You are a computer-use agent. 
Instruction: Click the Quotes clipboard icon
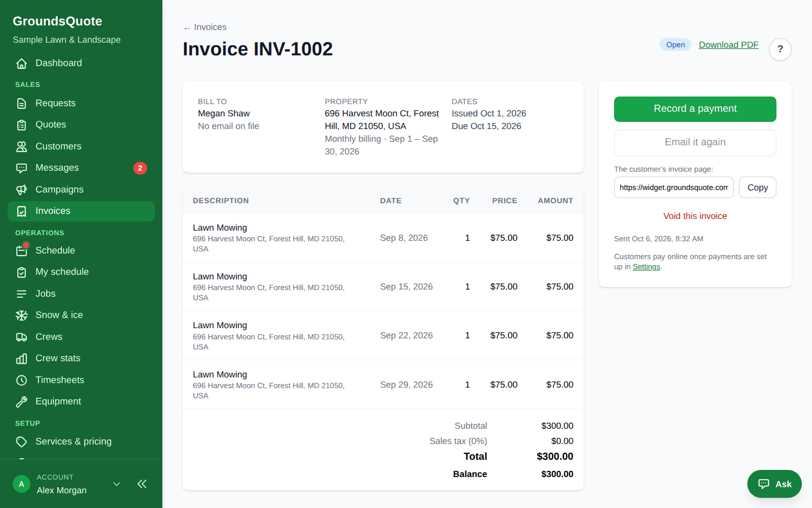click(21, 125)
